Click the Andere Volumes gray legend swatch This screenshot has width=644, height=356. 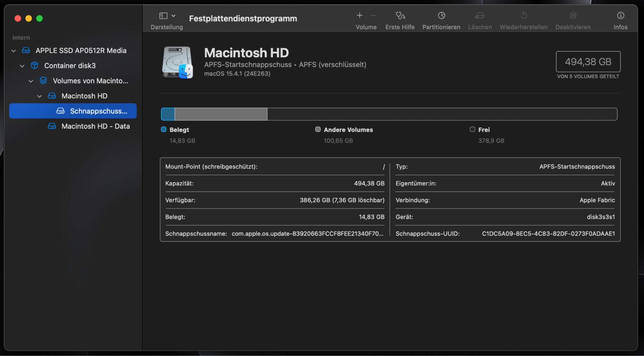pos(318,129)
